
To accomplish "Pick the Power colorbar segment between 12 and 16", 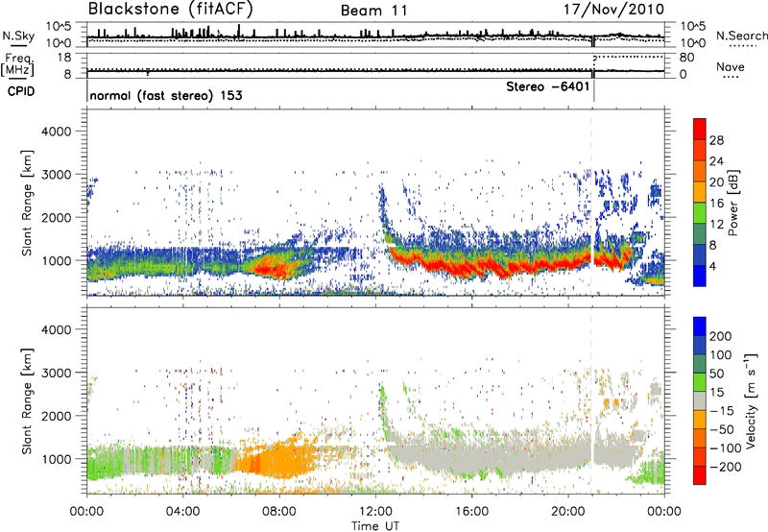I will coord(700,213).
